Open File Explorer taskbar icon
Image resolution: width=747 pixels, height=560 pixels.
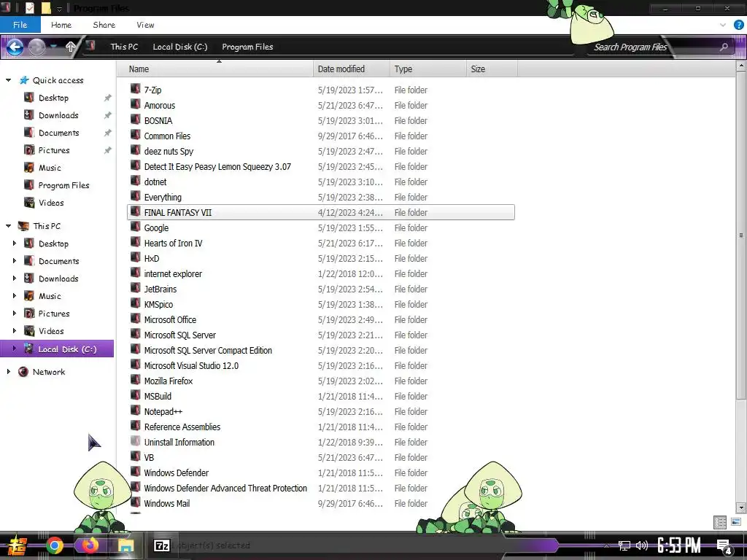tap(125, 545)
